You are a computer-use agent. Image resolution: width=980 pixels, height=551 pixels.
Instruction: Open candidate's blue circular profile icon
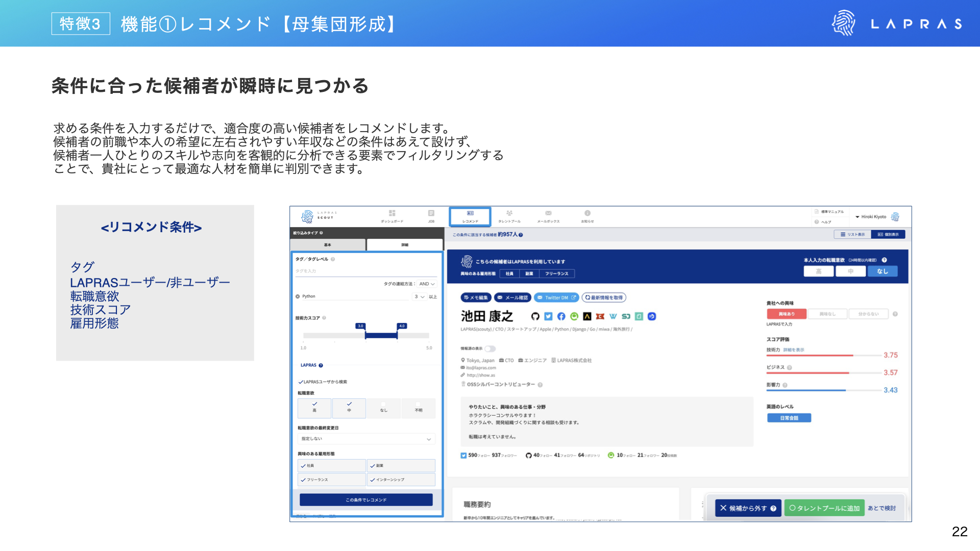[x=652, y=316]
